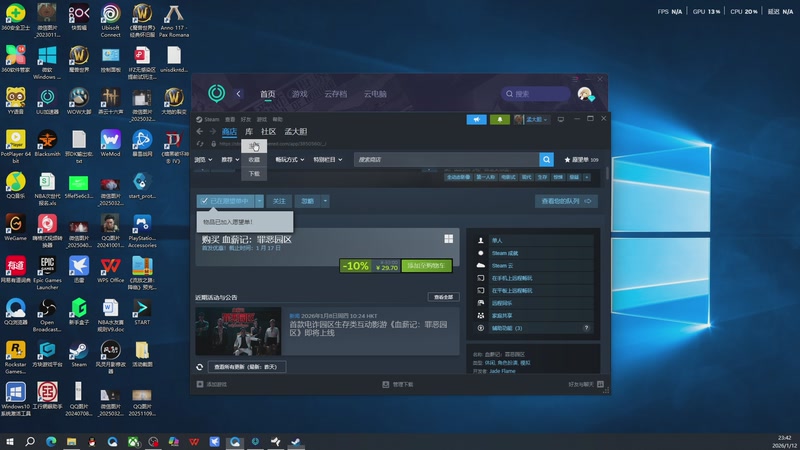Open the Browse dropdown in store nav
Image resolution: width=800 pixels, height=450 pixels.
pyautogui.click(x=203, y=160)
